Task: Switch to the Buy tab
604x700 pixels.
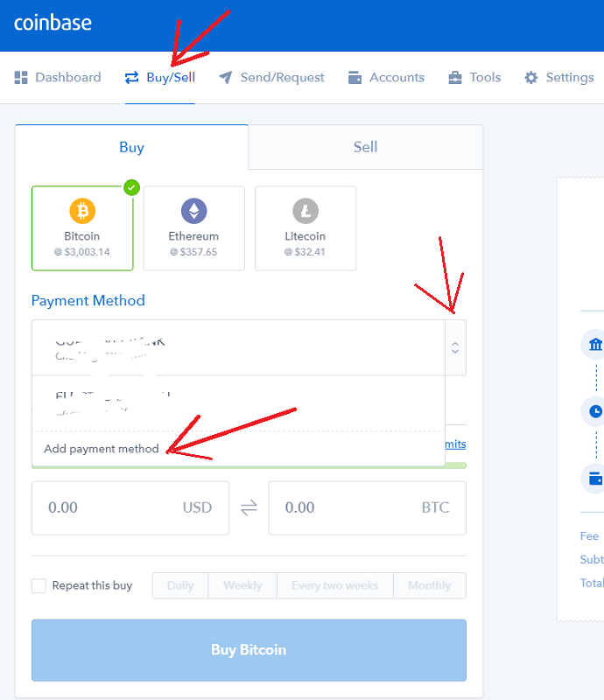Action: 132,147
